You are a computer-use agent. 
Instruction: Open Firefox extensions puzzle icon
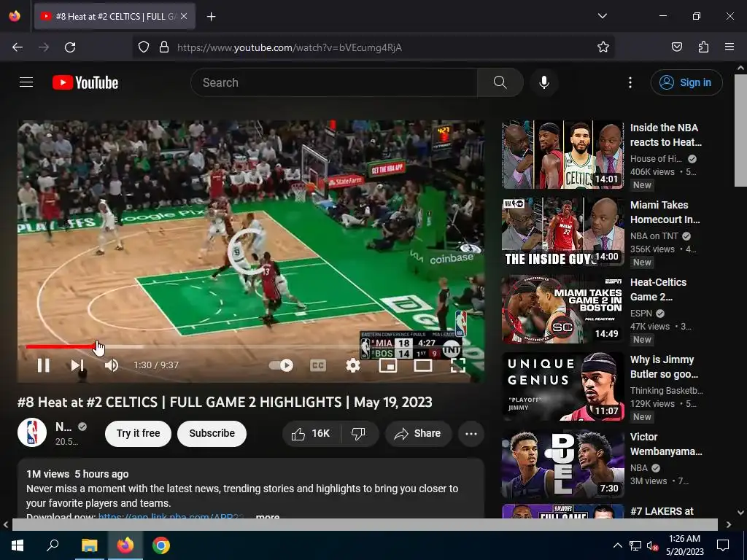(x=703, y=47)
